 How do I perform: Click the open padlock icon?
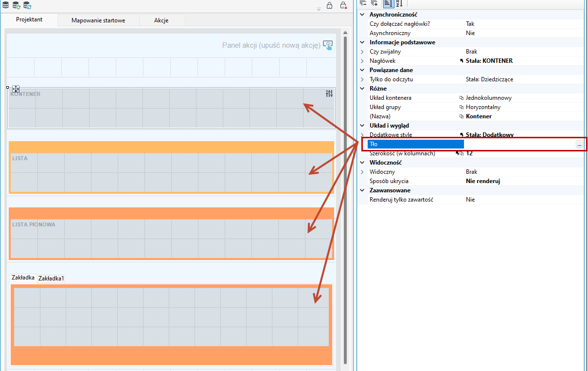[329, 5]
